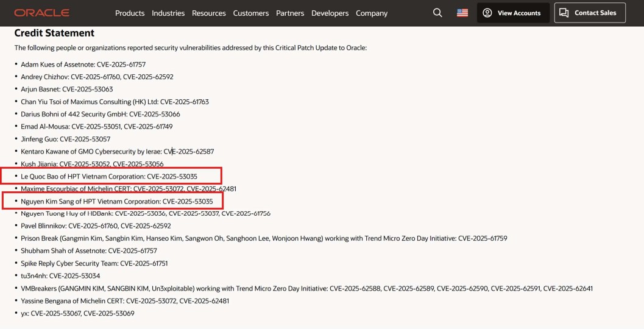Image resolution: width=644 pixels, height=329 pixels.
Task: Open the search magnifier icon
Action: 437,13
